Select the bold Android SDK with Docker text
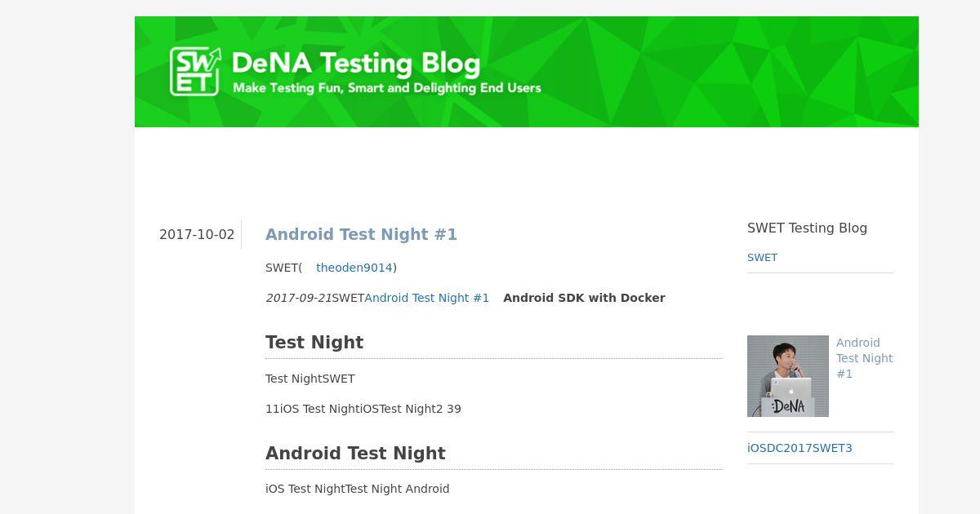The width and height of the screenshot is (980, 514). point(584,298)
